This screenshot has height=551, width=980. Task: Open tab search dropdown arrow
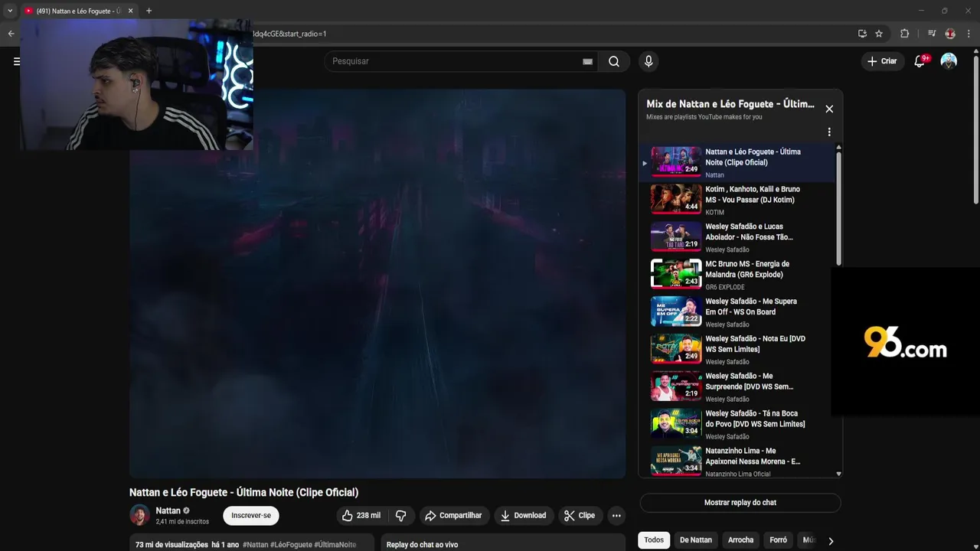10,11
